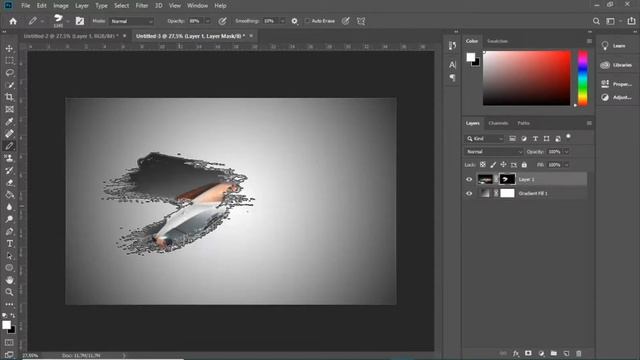
Task: Open the smoothing options gear
Action: coord(294,21)
